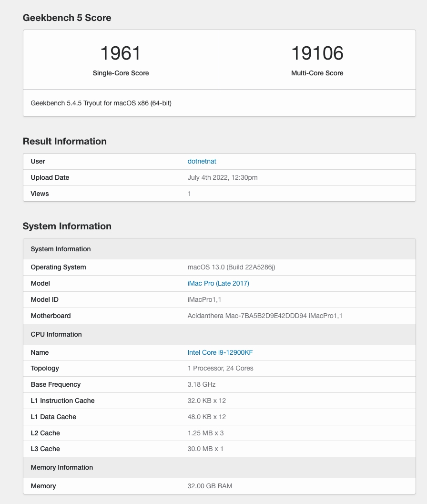Click the macOS 13.0 (Build 22A5286j) value

[x=231, y=267]
